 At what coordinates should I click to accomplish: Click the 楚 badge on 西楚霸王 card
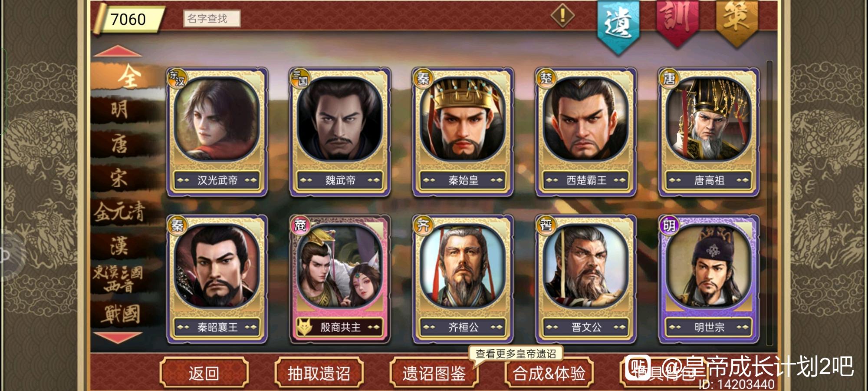546,78
